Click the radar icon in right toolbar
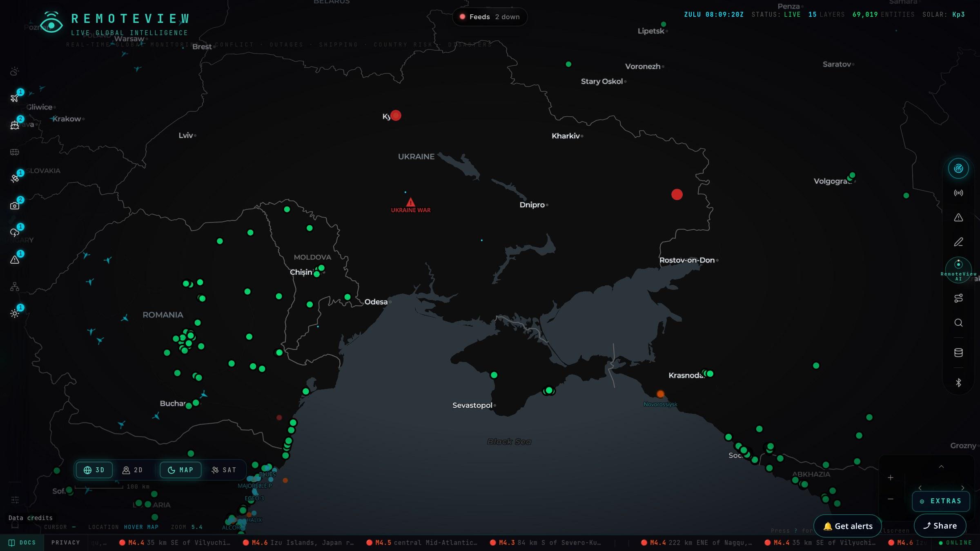The image size is (980, 551). (x=958, y=168)
